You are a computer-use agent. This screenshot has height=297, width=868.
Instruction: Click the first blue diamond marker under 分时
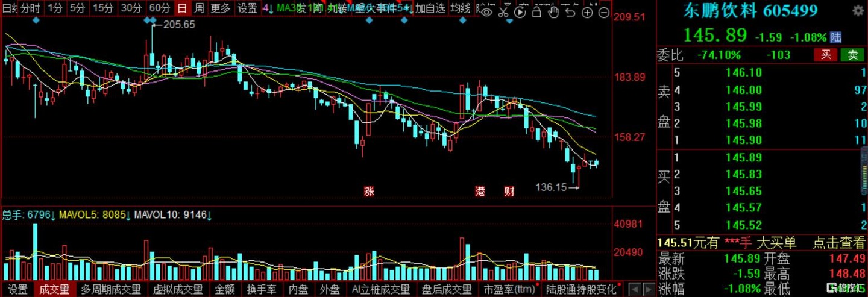[x=36, y=21]
